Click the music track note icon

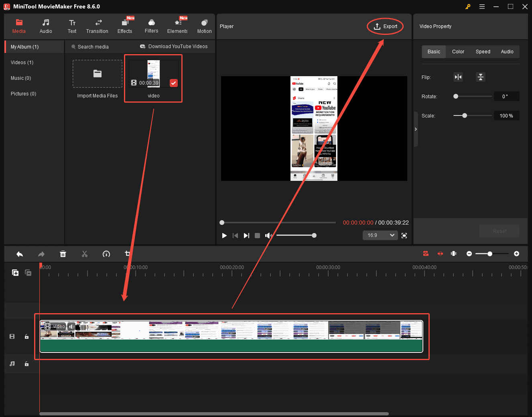[12, 364]
